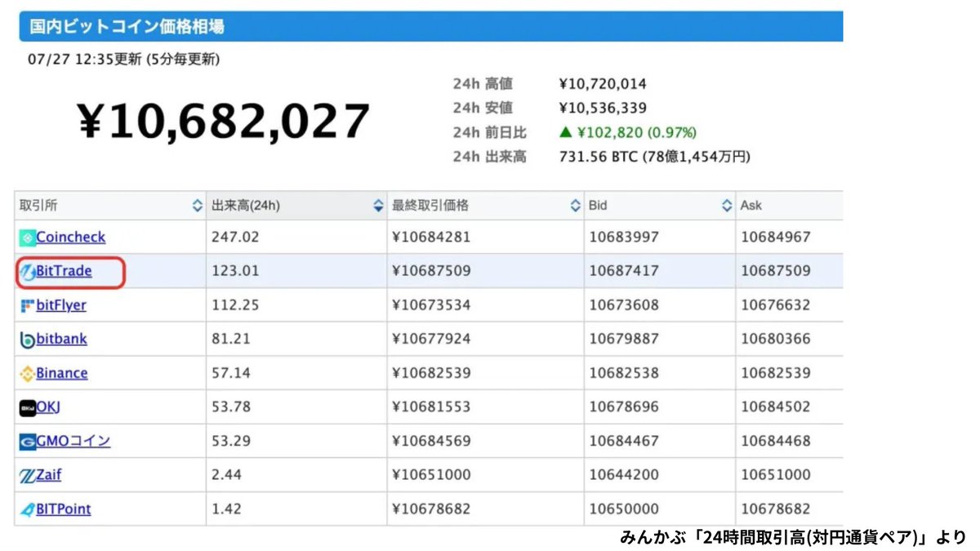This screenshot has height=551, width=980.
Task: Open the Binance link
Action: coord(61,373)
